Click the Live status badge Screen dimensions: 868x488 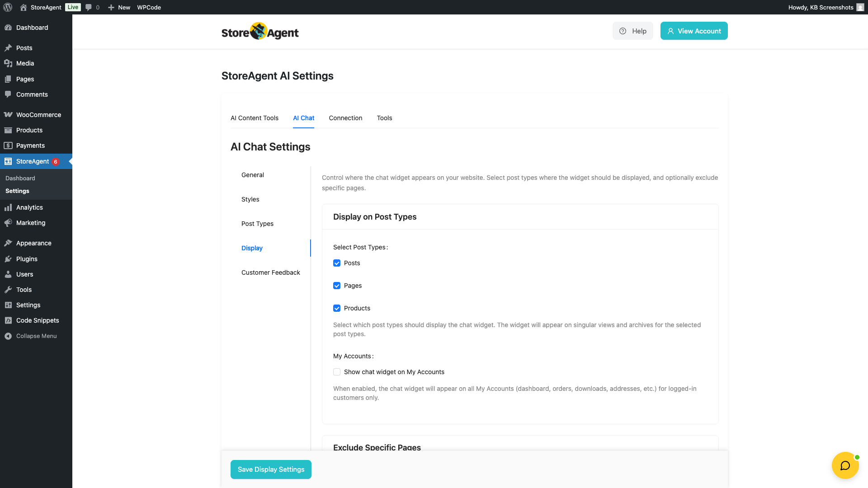pyautogui.click(x=73, y=7)
